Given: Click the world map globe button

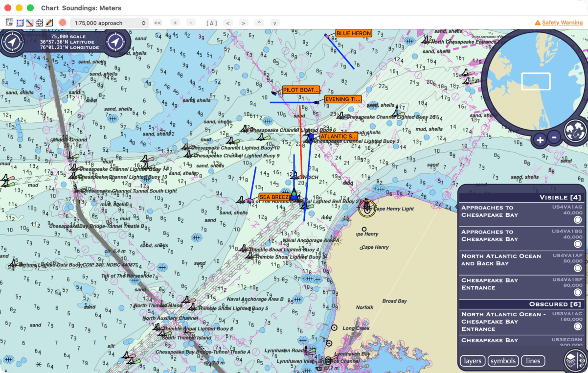Looking at the screenshot, I should [575, 130].
